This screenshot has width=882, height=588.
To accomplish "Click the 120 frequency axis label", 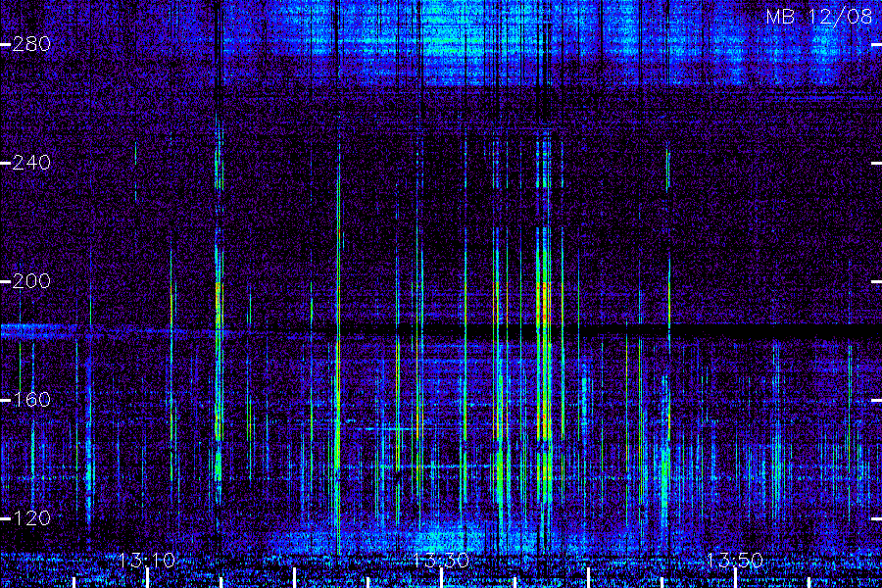I will pyautogui.click(x=31, y=517).
